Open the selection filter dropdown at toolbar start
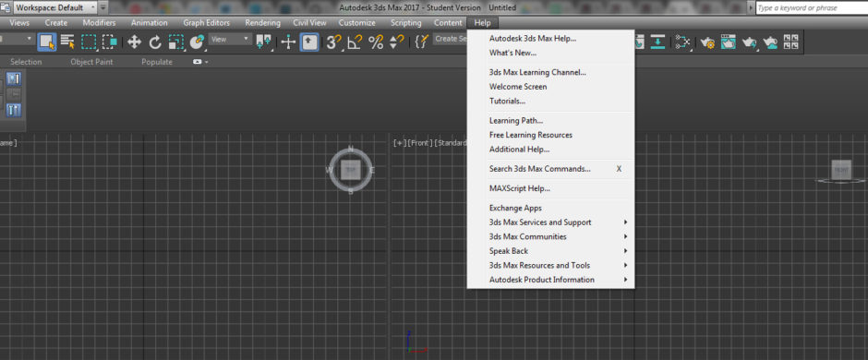The height and width of the screenshot is (360, 868). [17, 40]
